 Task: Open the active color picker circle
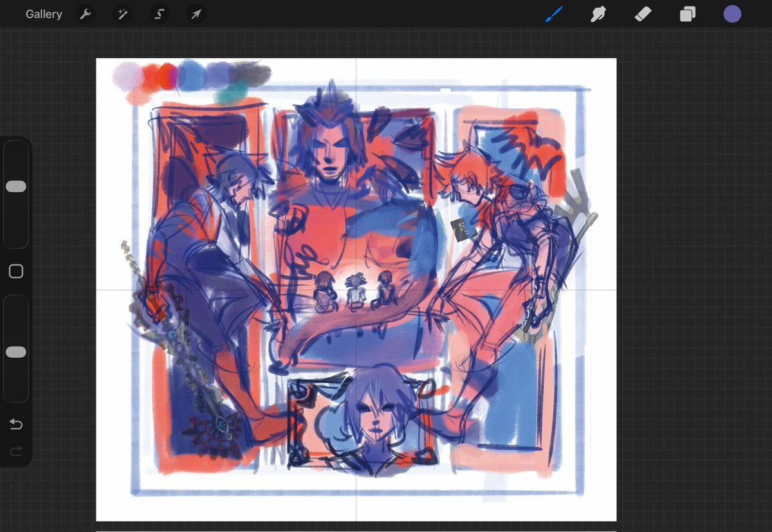(x=732, y=14)
